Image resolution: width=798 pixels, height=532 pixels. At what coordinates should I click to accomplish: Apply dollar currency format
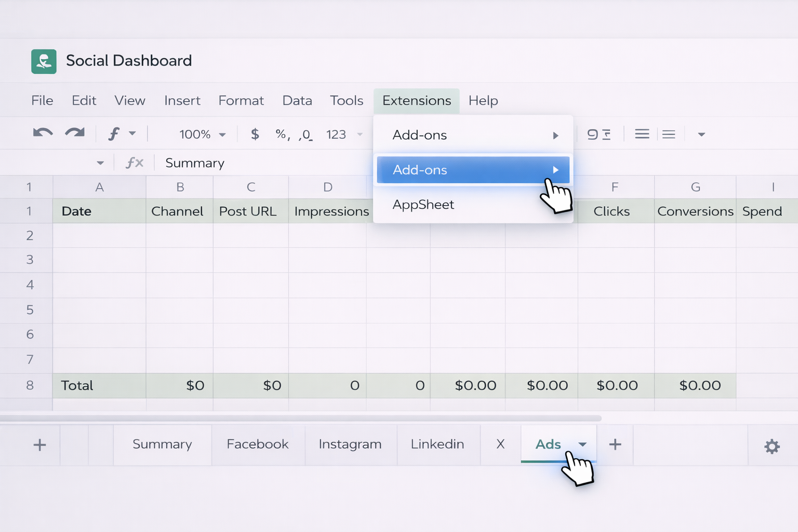pos(255,134)
